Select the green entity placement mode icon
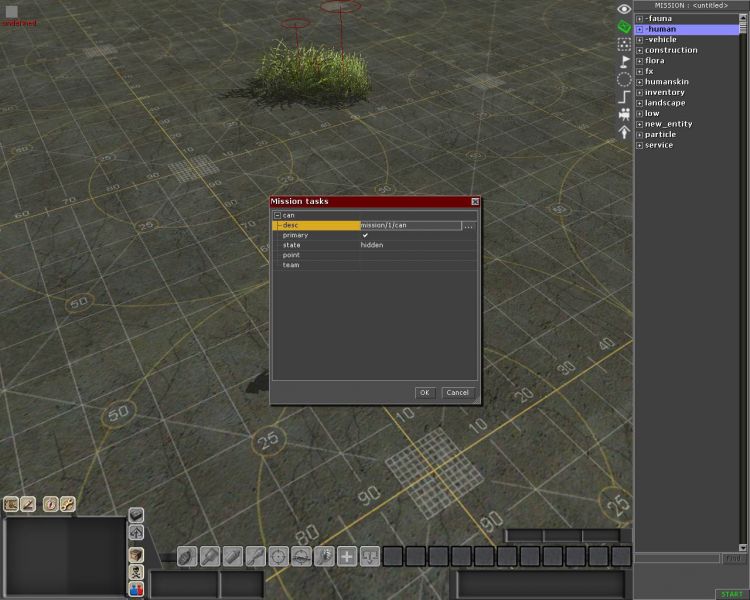Image resolution: width=750 pixels, height=600 pixels. click(624, 26)
